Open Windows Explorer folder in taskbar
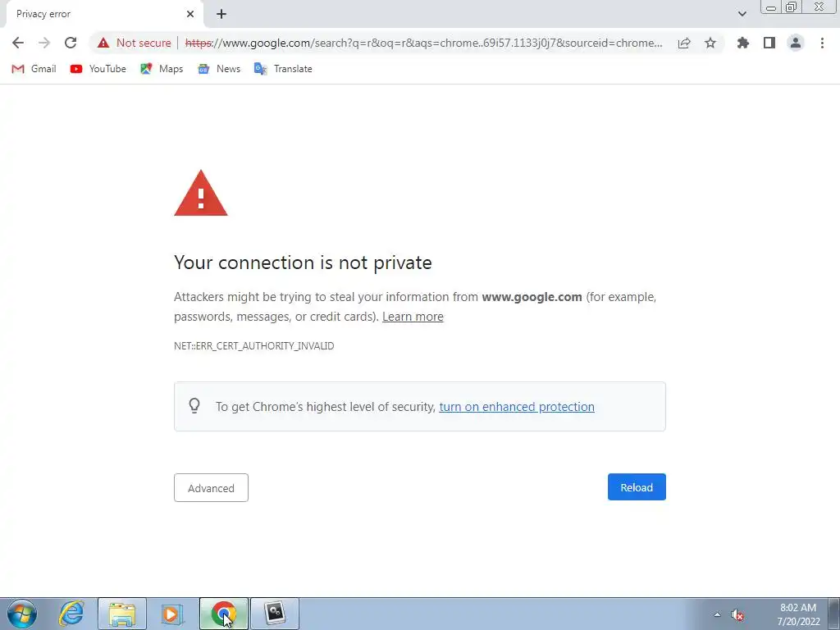Viewport: 840px width, 630px height. [x=122, y=614]
